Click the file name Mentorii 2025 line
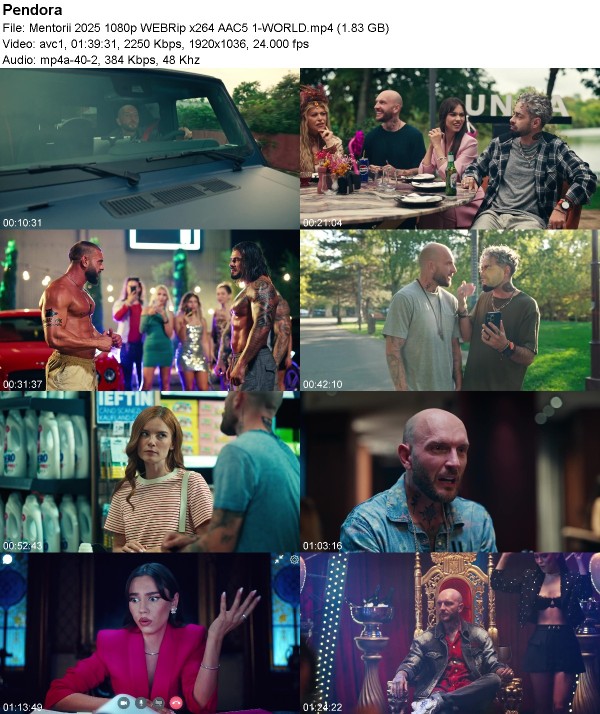Screen dimensions: 600x714 [196, 28]
